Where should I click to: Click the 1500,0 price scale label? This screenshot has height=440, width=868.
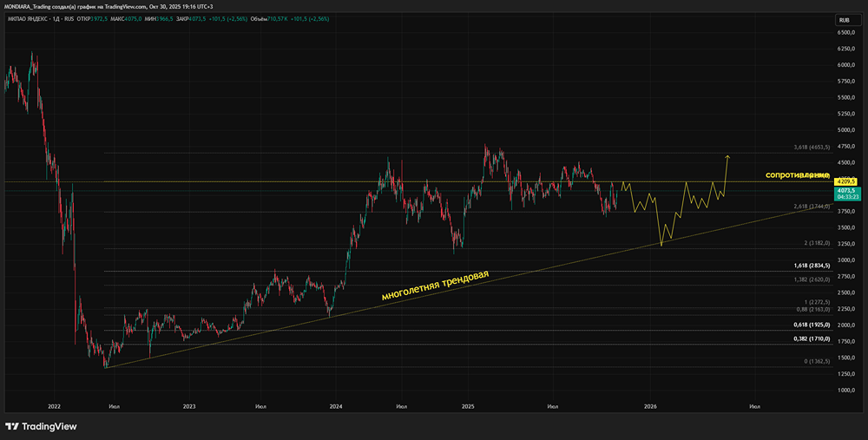(847, 358)
